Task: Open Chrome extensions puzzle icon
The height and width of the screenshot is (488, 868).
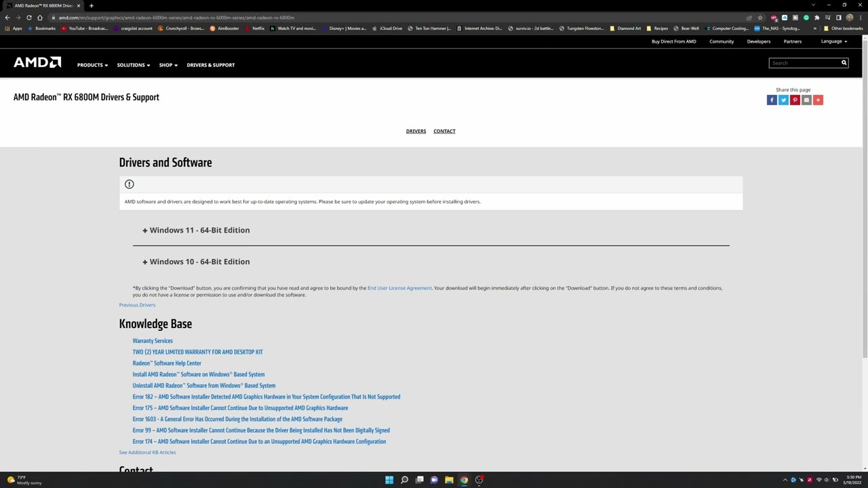Action: tap(817, 18)
